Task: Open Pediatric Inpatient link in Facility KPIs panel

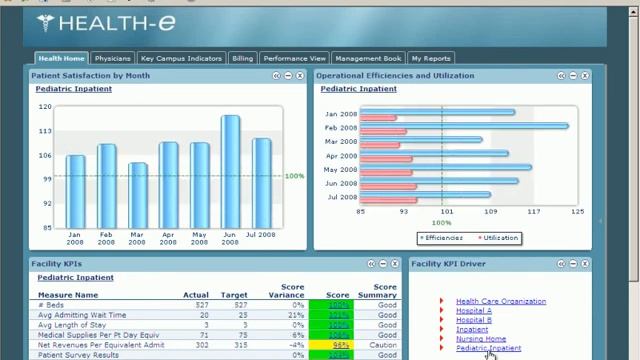Action: [x=76, y=278]
